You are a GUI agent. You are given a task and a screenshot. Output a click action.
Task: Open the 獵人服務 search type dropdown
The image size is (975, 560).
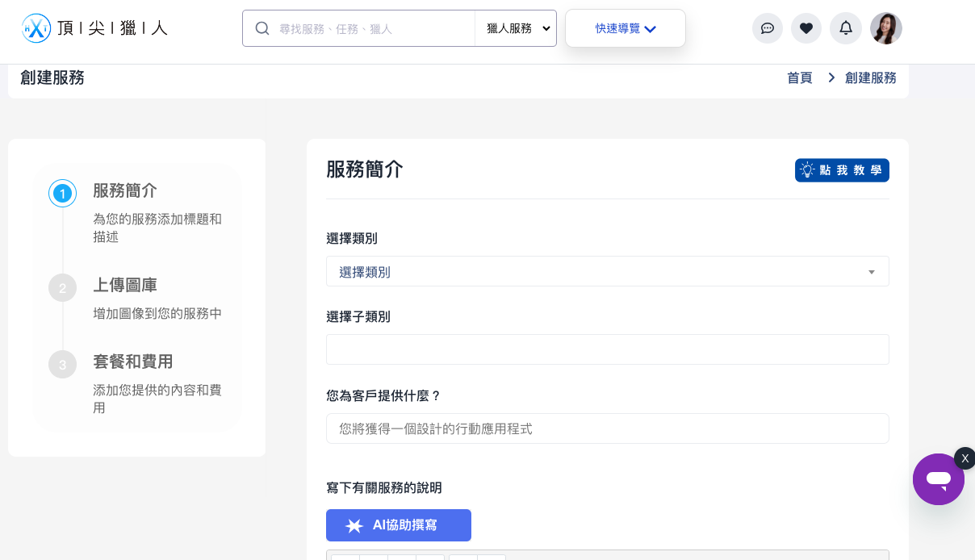516,28
